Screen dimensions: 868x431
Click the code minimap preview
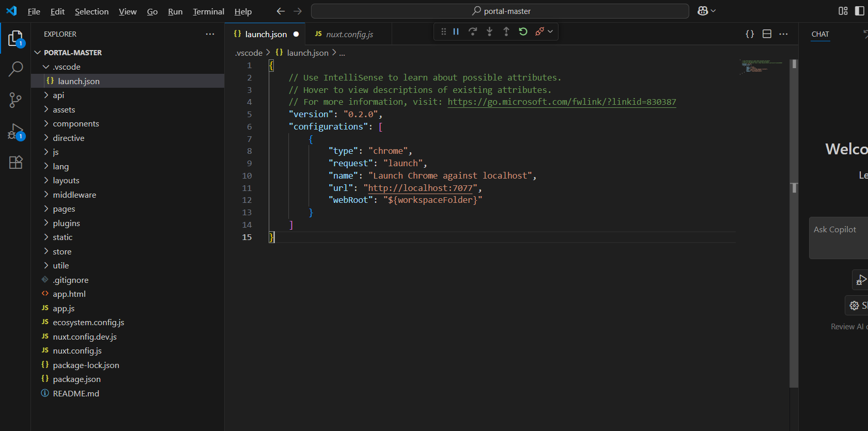coord(762,67)
